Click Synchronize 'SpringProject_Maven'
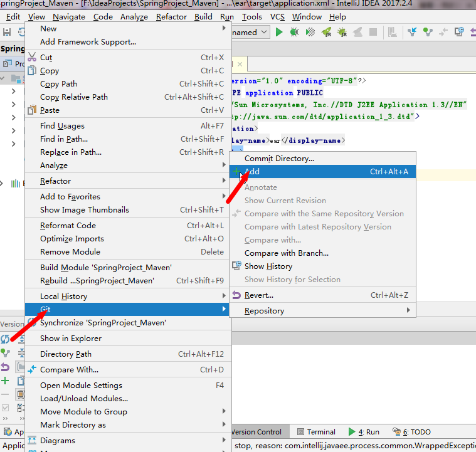476x452 pixels. coord(127,322)
